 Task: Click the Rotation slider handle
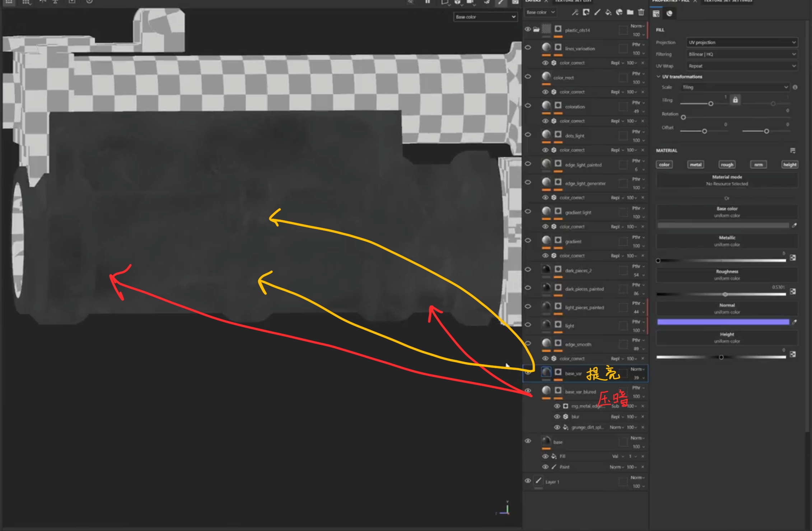[683, 117]
